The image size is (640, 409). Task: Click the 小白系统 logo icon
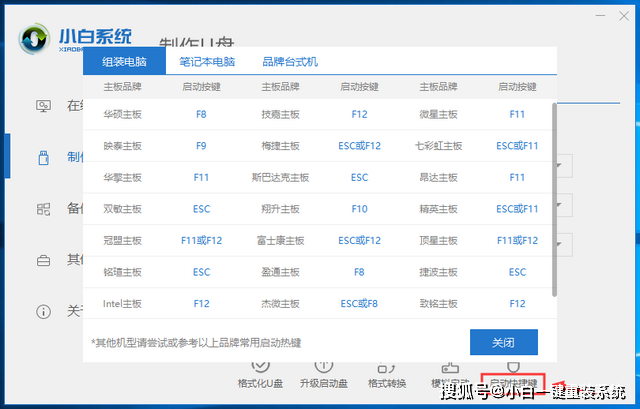pyautogui.click(x=34, y=39)
